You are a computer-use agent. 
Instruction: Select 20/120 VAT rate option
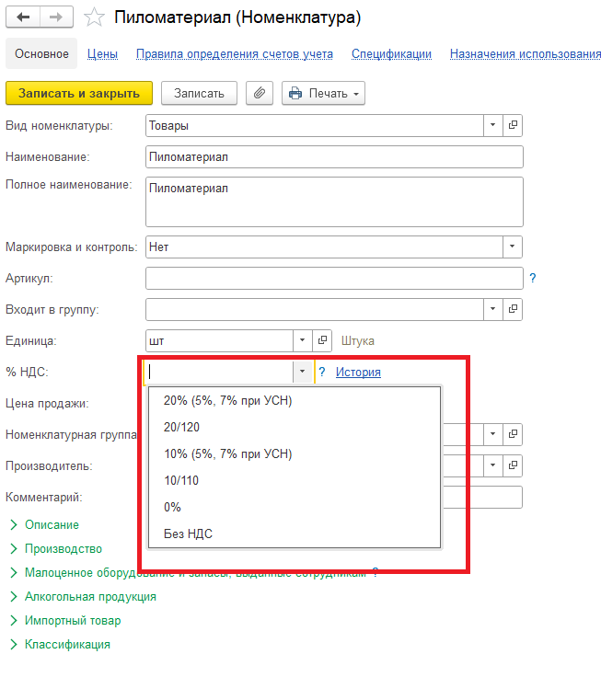coord(181,427)
